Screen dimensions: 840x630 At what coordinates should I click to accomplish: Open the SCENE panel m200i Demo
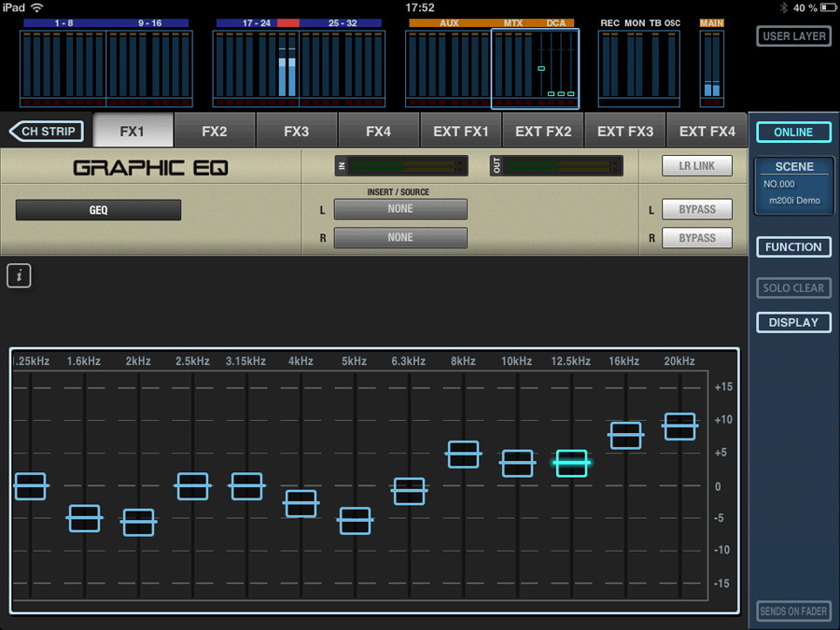point(794,186)
